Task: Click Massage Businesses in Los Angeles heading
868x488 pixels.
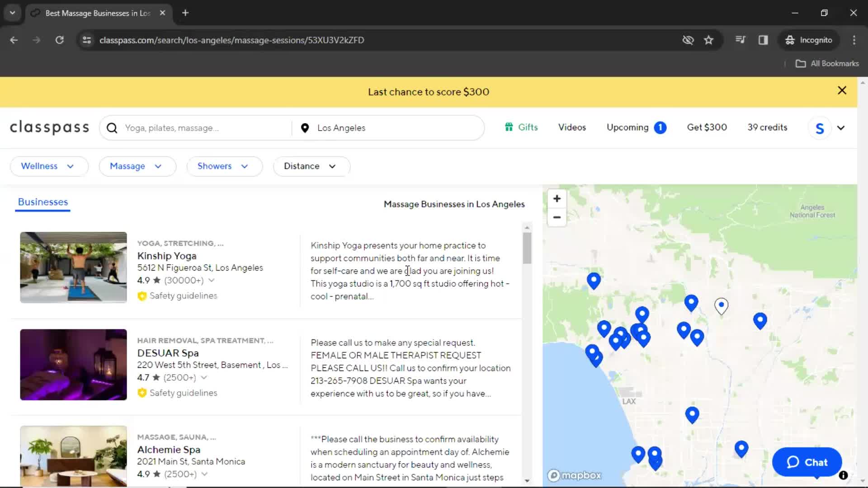Action: pyautogui.click(x=454, y=204)
